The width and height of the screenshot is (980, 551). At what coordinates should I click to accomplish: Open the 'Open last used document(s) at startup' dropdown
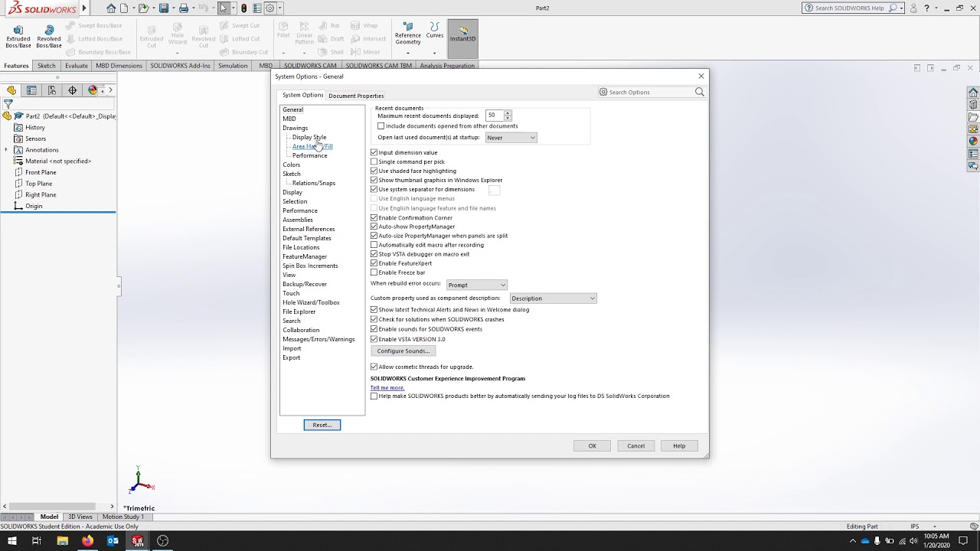click(511, 138)
